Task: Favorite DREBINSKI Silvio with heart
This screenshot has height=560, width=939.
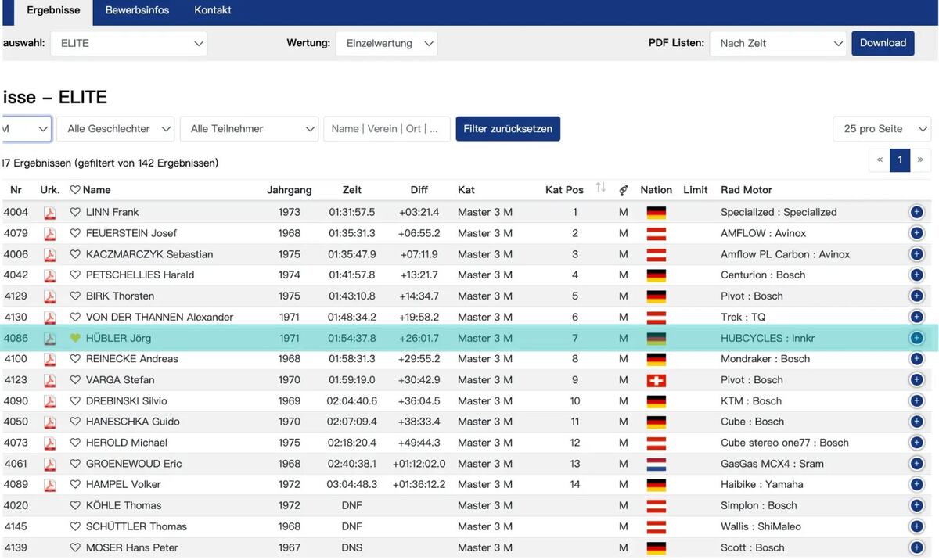Action: pos(75,401)
